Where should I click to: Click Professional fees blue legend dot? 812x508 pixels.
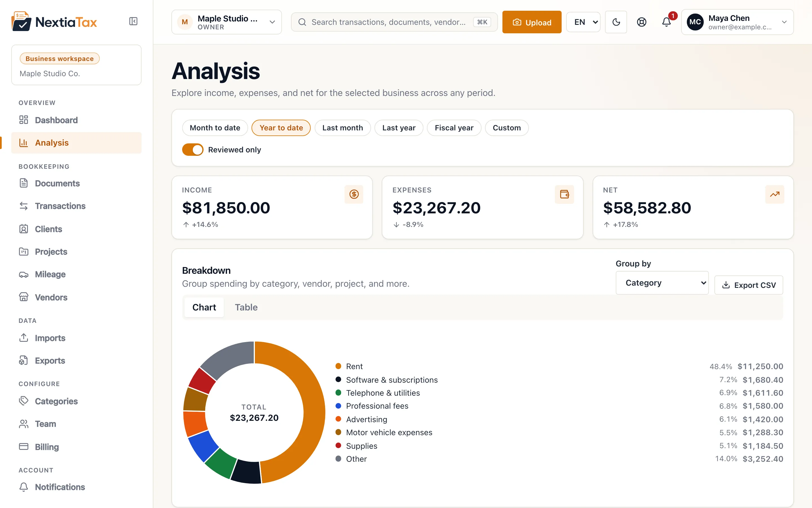[338, 406]
